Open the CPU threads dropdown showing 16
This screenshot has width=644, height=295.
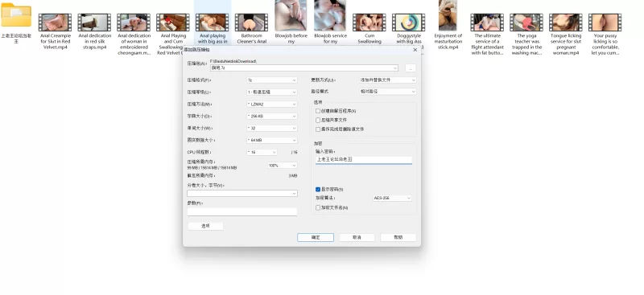[x=262, y=152]
